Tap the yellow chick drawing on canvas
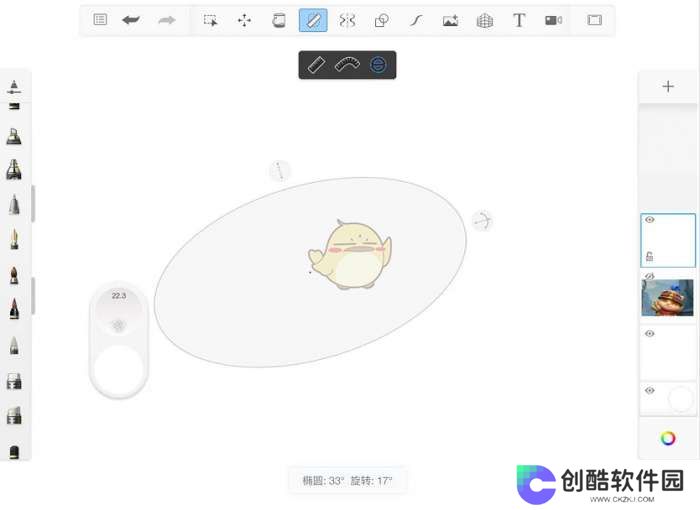Image resolution: width=700 pixels, height=510 pixels. (350, 255)
